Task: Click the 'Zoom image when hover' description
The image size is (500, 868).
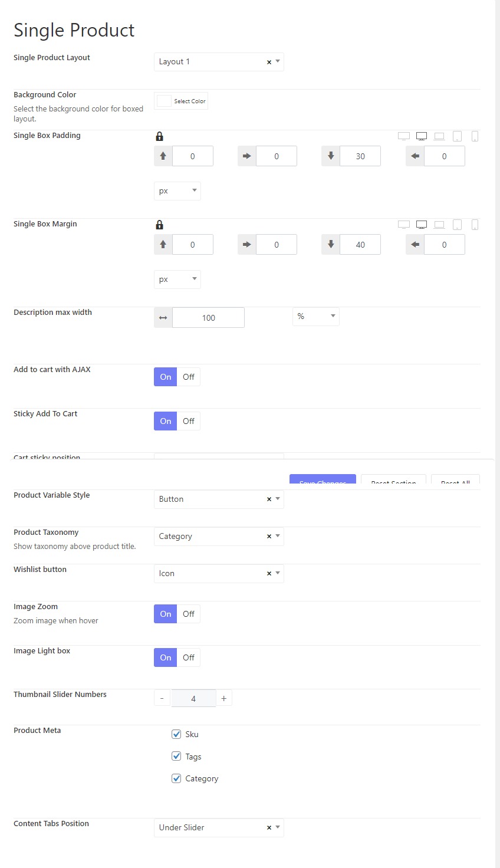Action: pyautogui.click(x=56, y=621)
